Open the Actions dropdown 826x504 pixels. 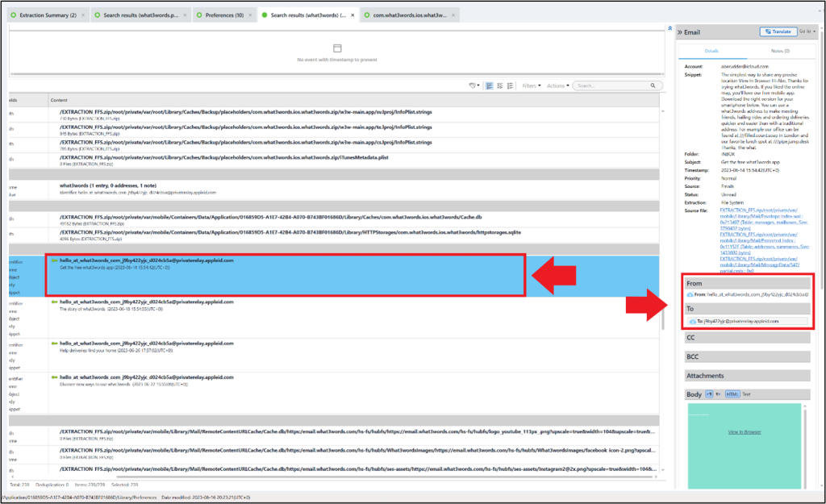(557, 84)
